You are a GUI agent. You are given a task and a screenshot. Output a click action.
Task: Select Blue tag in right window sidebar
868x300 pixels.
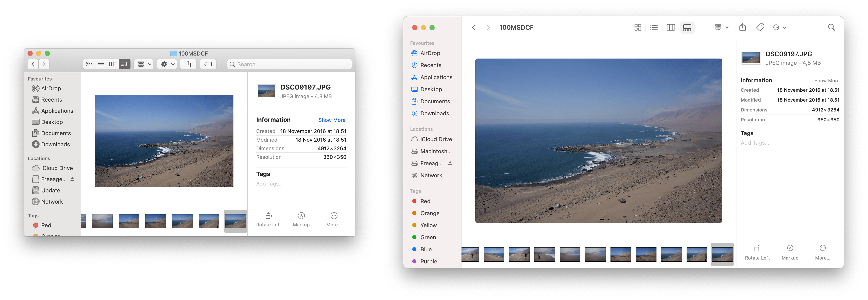(x=422, y=249)
